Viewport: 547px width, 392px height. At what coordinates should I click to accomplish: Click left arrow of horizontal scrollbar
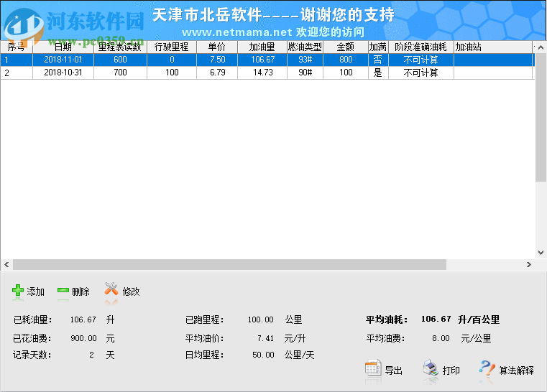6,264
